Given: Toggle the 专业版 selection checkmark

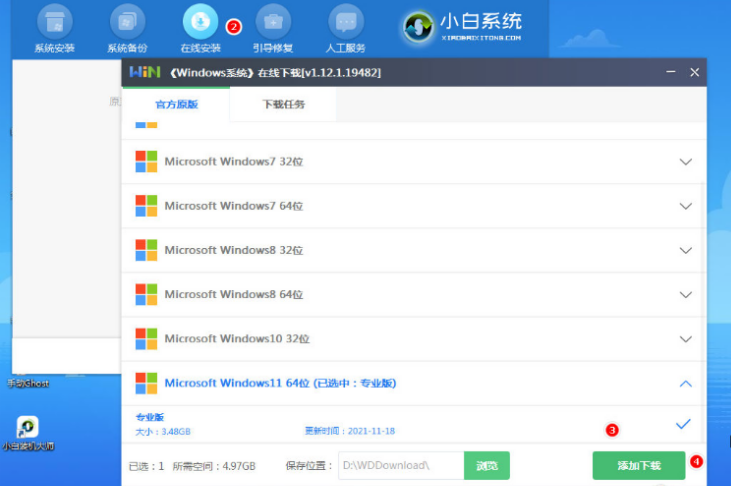Looking at the screenshot, I should [683, 424].
